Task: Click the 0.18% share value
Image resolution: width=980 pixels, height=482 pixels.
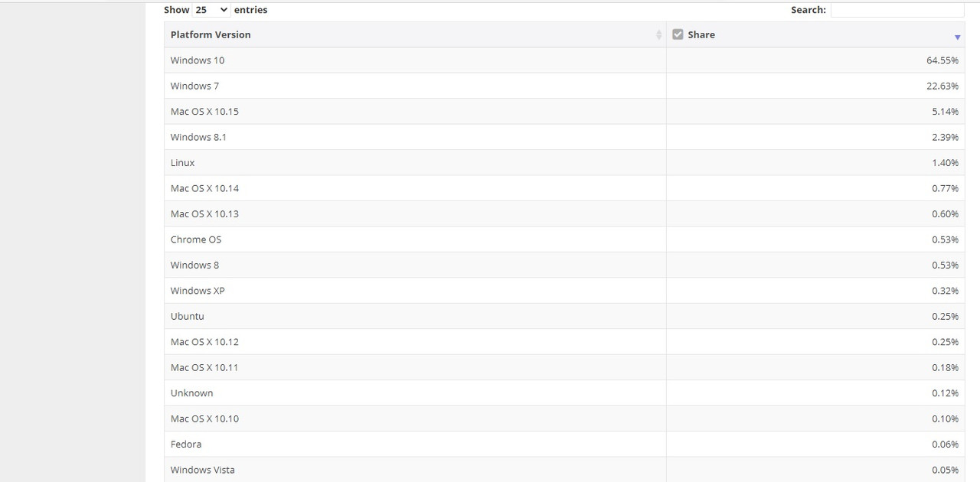Action: 945,368
